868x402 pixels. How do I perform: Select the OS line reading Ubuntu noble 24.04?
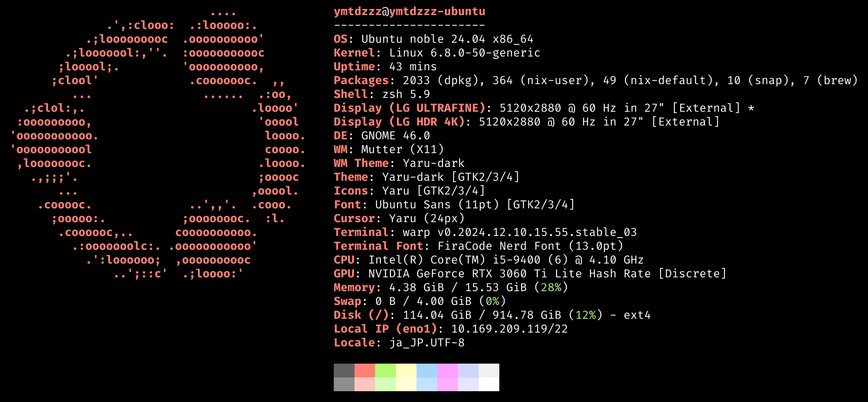(433, 39)
